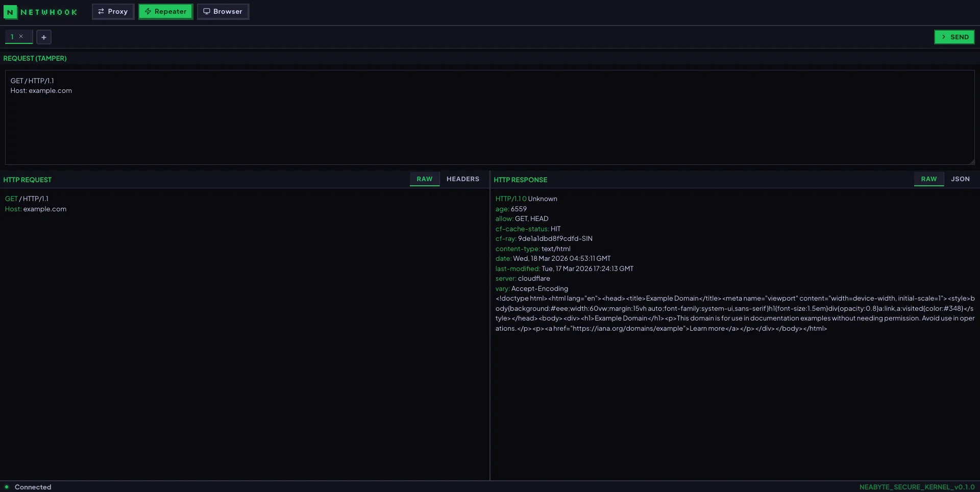Open the Proxy tab
This screenshot has width=980, height=492.
[x=113, y=12]
